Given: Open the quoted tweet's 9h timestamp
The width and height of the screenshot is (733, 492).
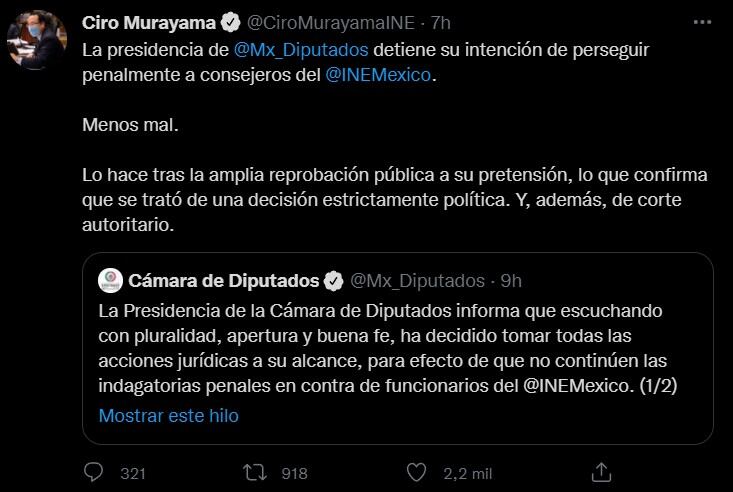Looking at the screenshot, I should click(511, 280).
